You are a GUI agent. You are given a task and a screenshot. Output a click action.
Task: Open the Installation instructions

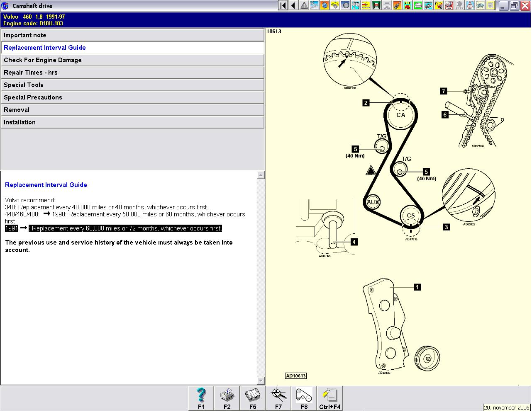pyautogui.click(x=133, y=122)
